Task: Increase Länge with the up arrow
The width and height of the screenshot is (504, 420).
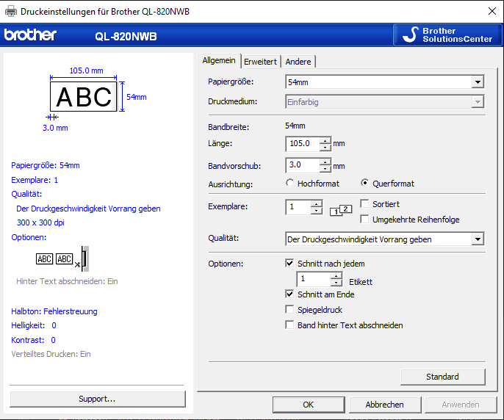Action: tap(325, 140)
